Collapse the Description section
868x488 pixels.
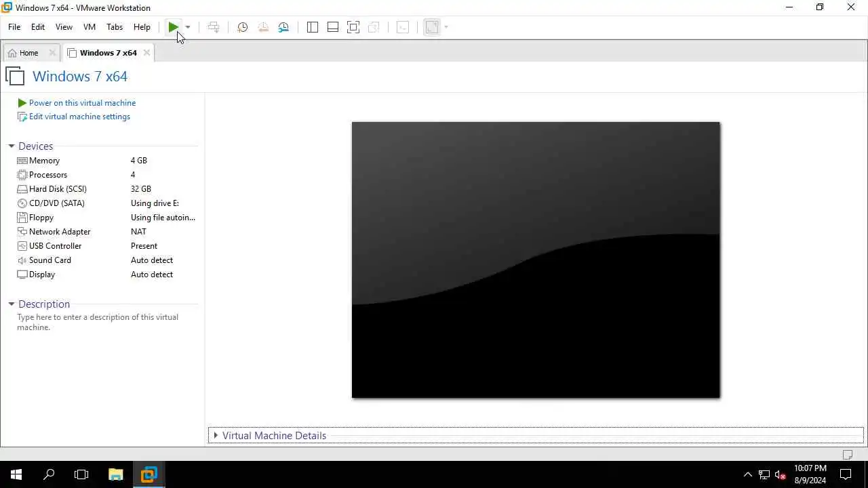coord(12,304)
